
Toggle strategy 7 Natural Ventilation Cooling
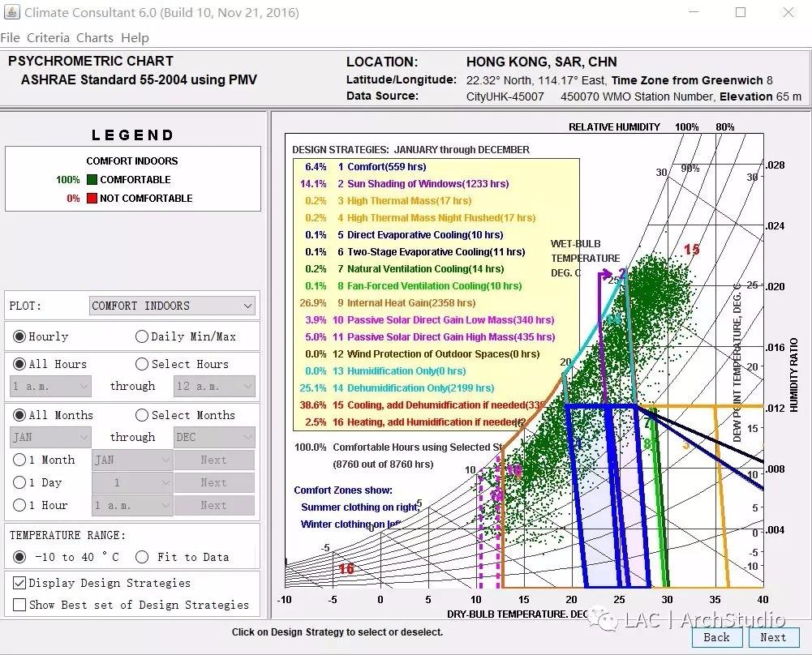(x=405, y=269)
